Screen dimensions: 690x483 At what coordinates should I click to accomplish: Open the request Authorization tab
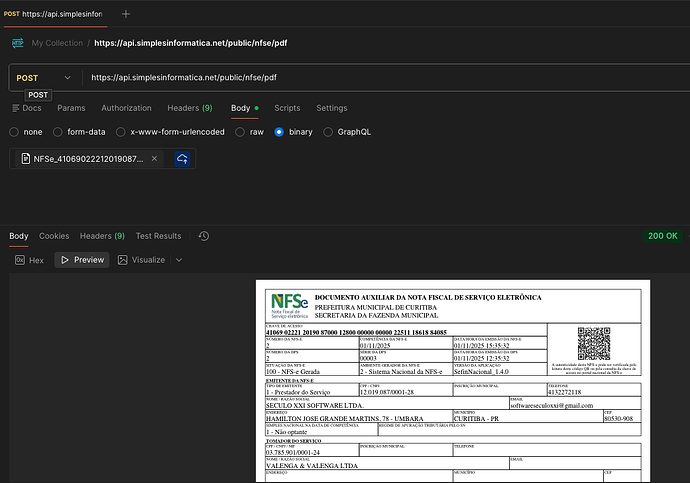126,108
